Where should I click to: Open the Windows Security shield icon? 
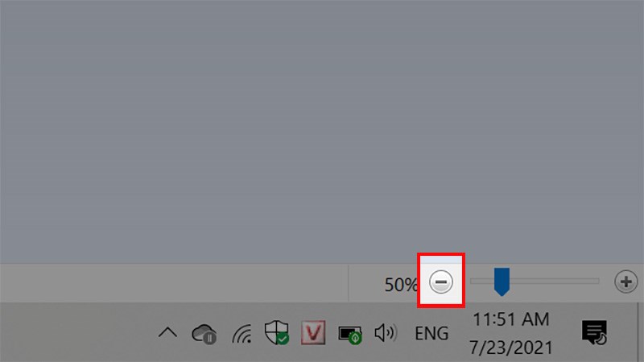[x=277, y=332]
